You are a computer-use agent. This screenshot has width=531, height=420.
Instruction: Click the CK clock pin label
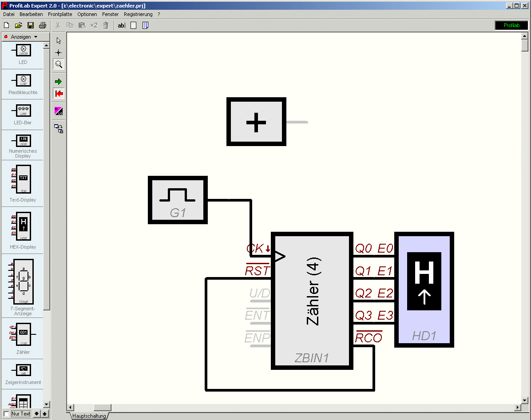tap(258, 248)
